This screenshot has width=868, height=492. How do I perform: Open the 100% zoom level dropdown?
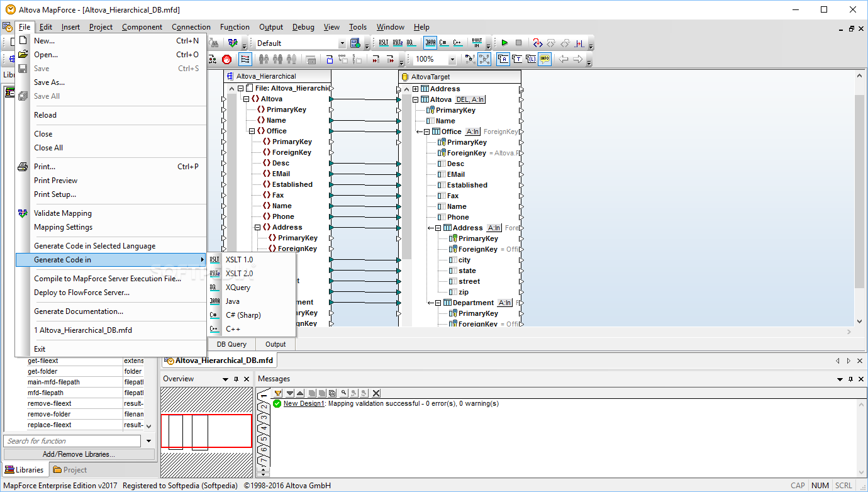452,59
